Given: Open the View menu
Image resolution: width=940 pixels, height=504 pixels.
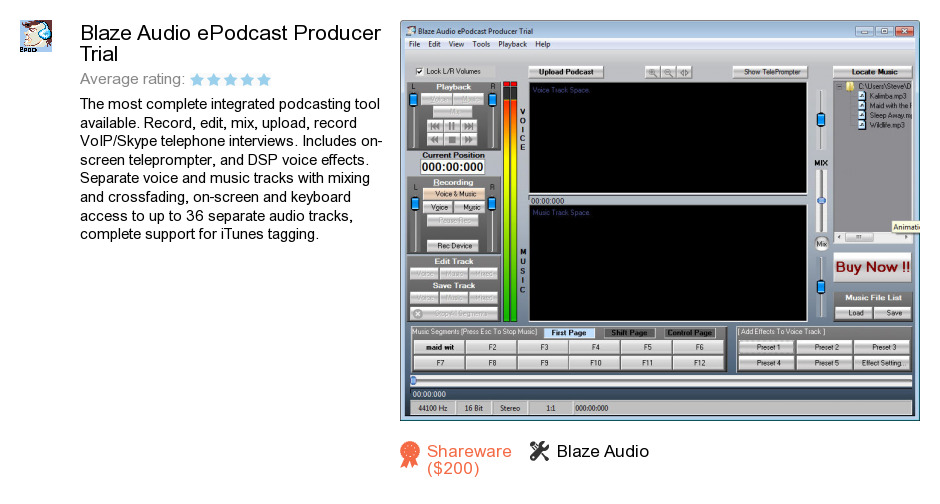Looking at the screenshot, I should (x=456, y=44).
